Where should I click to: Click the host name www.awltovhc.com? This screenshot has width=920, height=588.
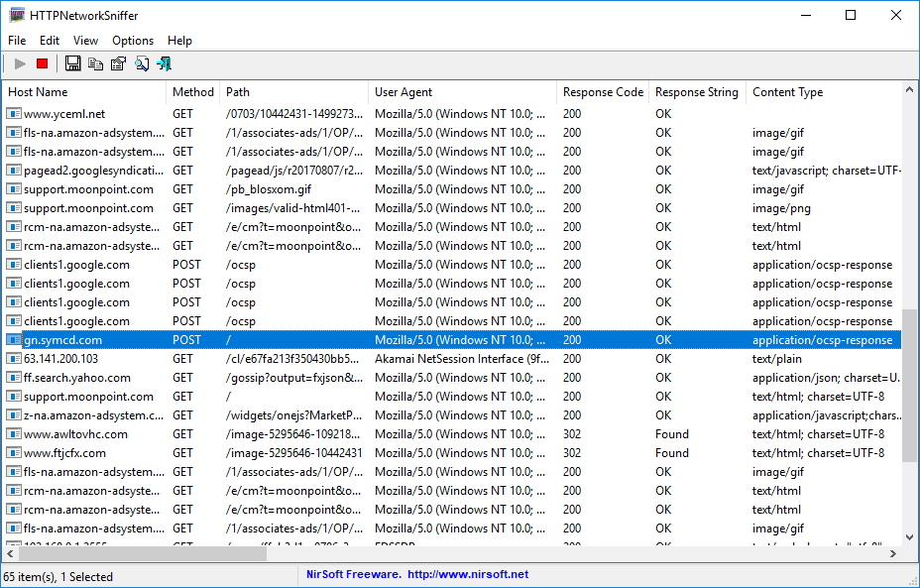pyautogui.click(x=75, y=434)
